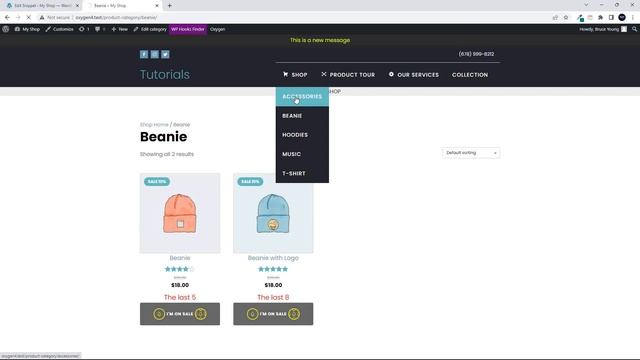Open the orange Beanie product image

(x=180, y=213)
